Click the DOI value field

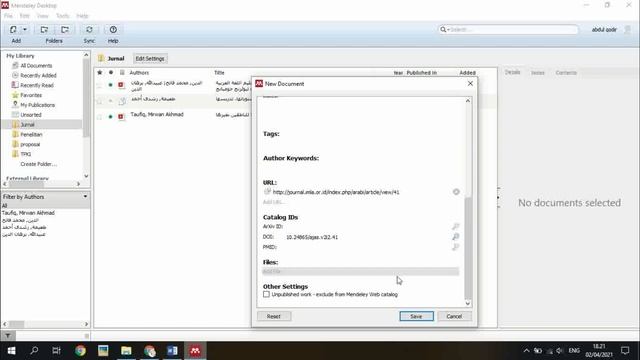312,237
